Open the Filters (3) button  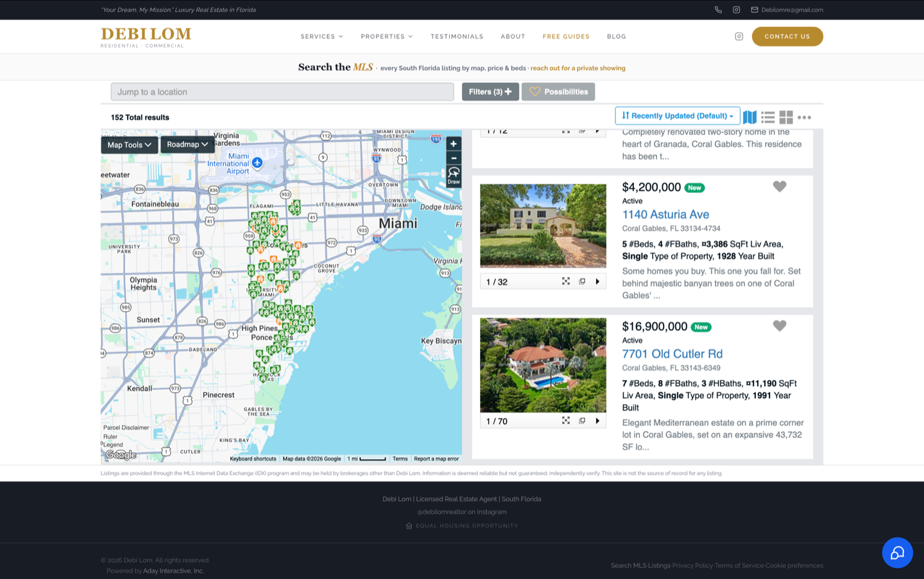490,92
